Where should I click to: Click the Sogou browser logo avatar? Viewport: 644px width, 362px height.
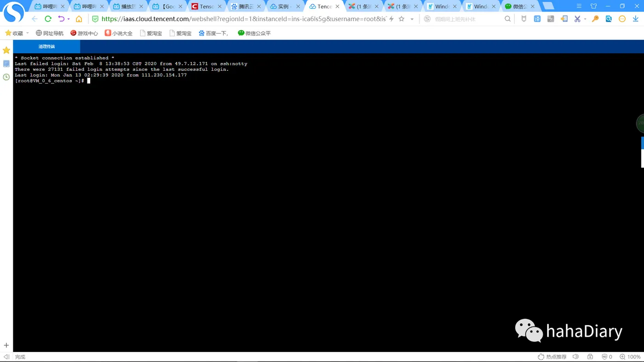click(14, 12)
